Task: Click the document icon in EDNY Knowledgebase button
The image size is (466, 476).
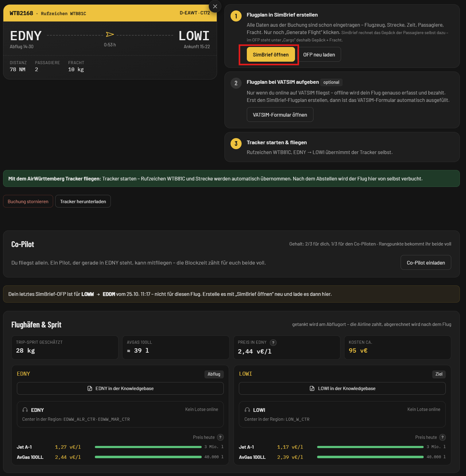Action: coord(90,389)
